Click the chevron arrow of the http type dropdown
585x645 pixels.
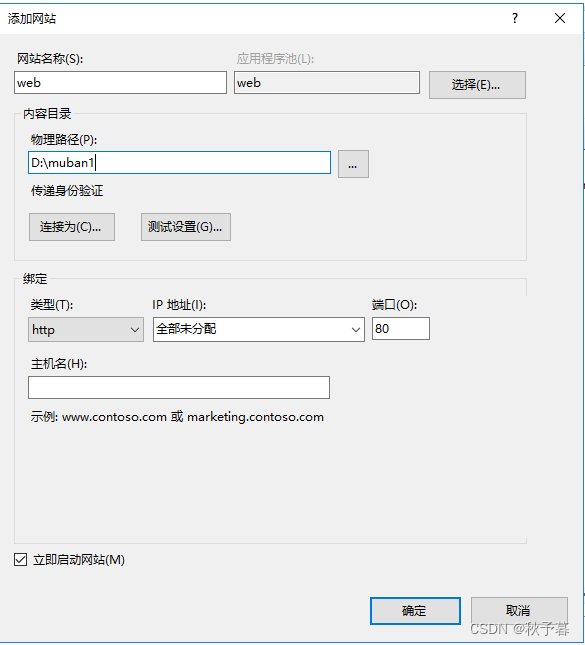pos(134,329)
